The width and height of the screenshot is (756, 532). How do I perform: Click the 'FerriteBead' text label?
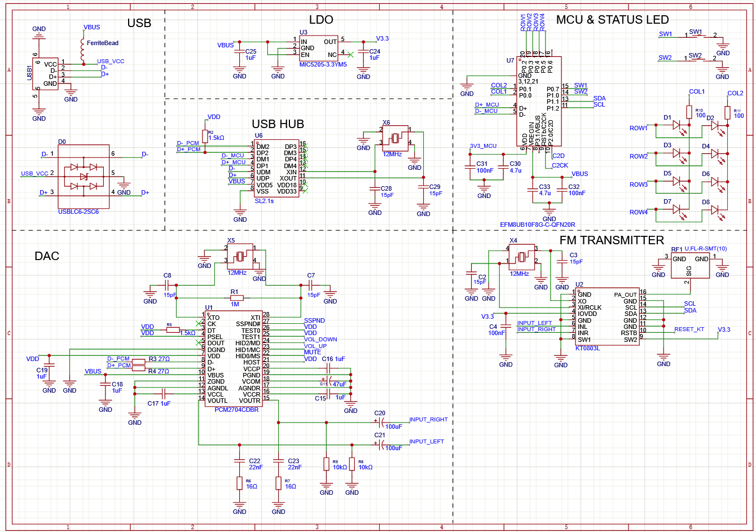[x=103, y=43]
